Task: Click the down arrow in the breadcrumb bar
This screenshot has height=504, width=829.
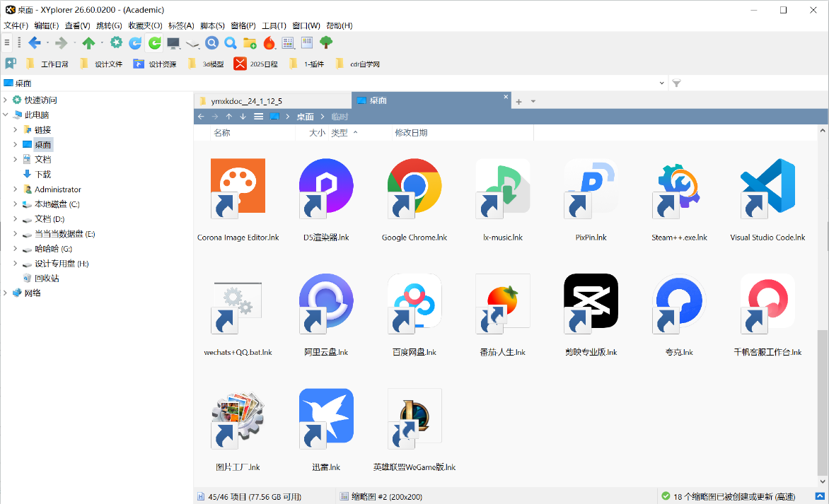Action: [x=243, y=116]
